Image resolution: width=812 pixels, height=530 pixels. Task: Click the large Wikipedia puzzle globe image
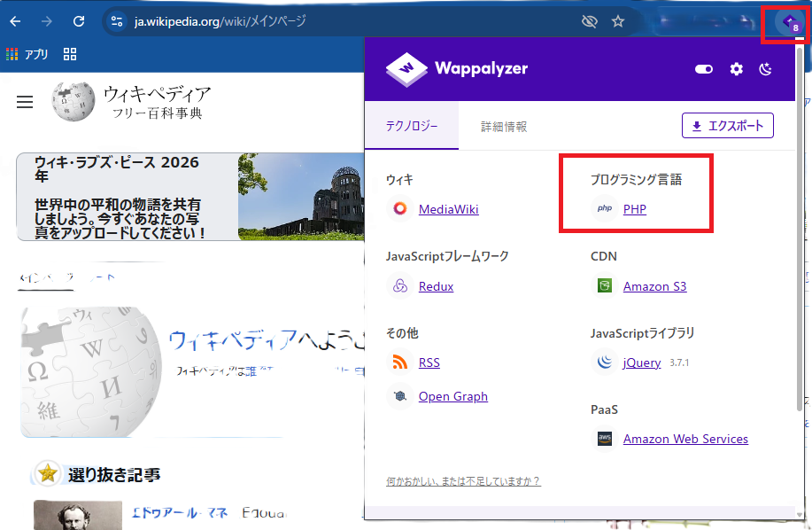[x=91, y=372]
